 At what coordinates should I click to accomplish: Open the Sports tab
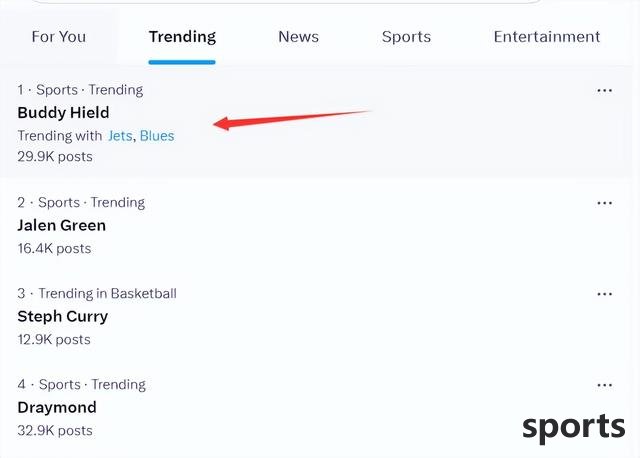pyautogui.click(x=406, y=37)
